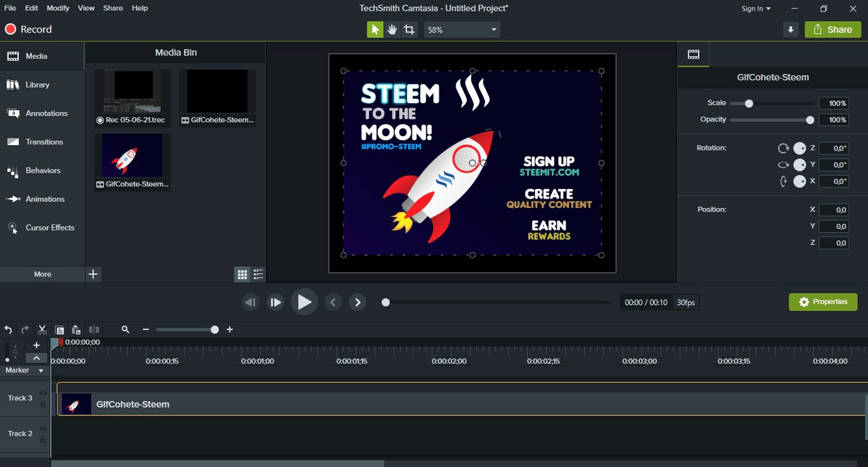The image size is (868, 467).
Task: Select the Rec 05-06-21.trec media thumbnail
Action: [x=132, y=98]
